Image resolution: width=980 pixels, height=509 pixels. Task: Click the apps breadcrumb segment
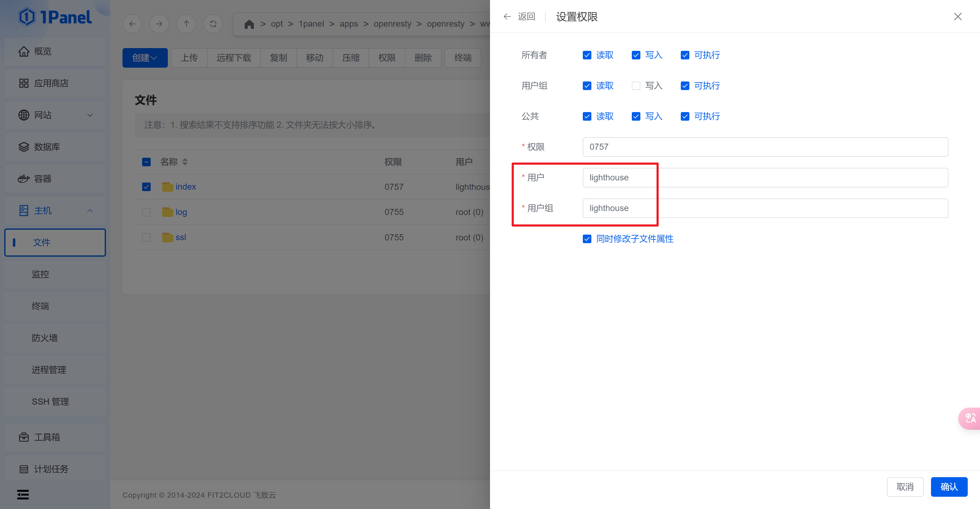coord(349,24)
